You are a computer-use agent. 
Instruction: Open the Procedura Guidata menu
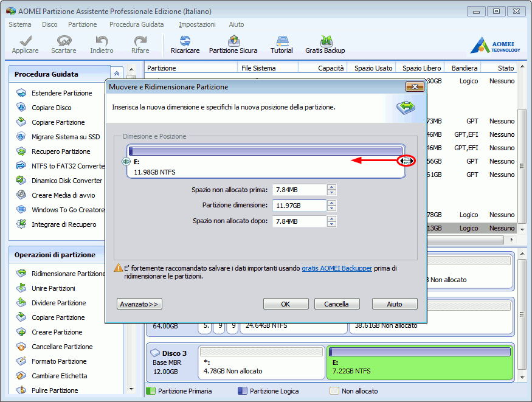136,24
